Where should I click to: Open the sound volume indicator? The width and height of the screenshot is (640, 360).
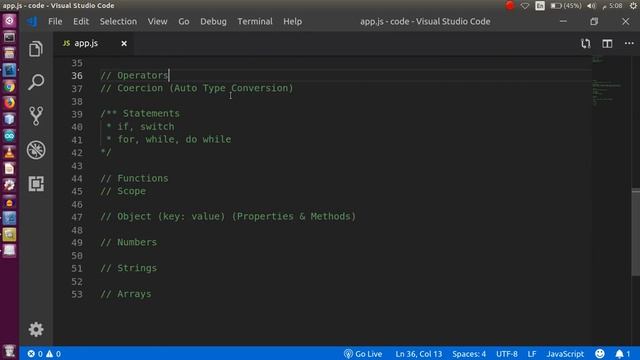pos(591,6)
